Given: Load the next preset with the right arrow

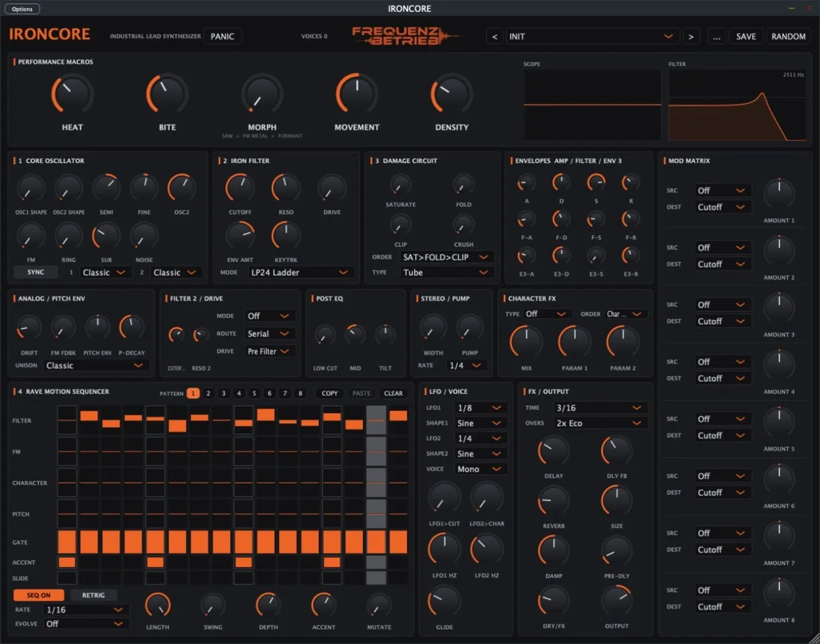Looking at the screenshot, I should [x=692, y=36].
